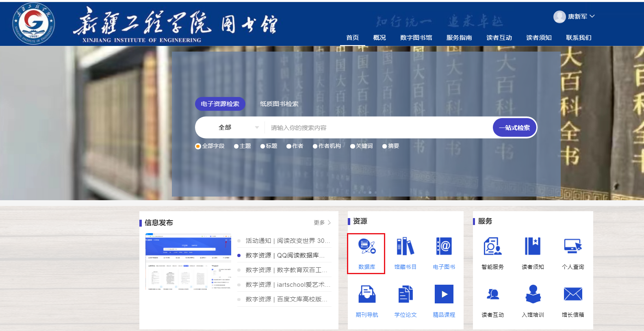Select the 全部字段 radio button
Viewport: 644px width, 331px height.
(x=198, y=146)
